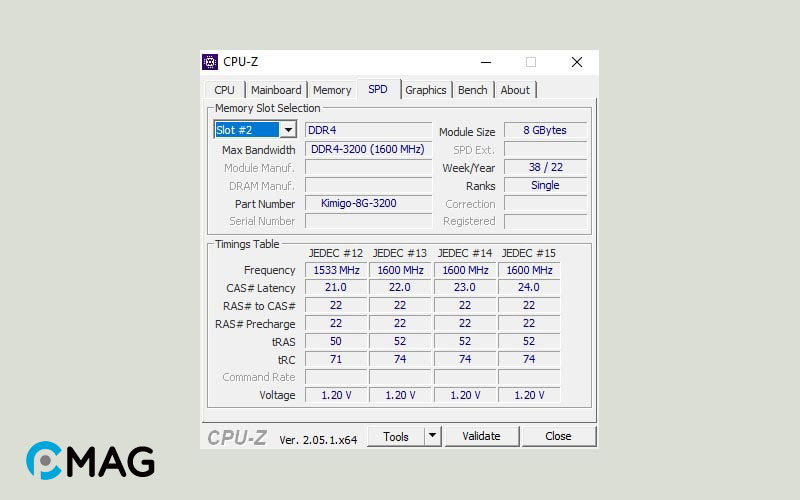800x500 pixels.
Task: Click the CMAG logo in the corner
Action: (90, 461)
